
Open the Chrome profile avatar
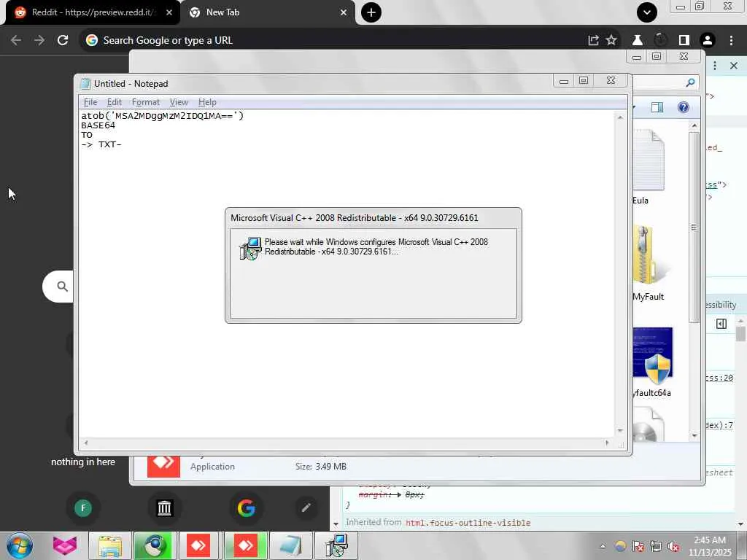(708, 41)
